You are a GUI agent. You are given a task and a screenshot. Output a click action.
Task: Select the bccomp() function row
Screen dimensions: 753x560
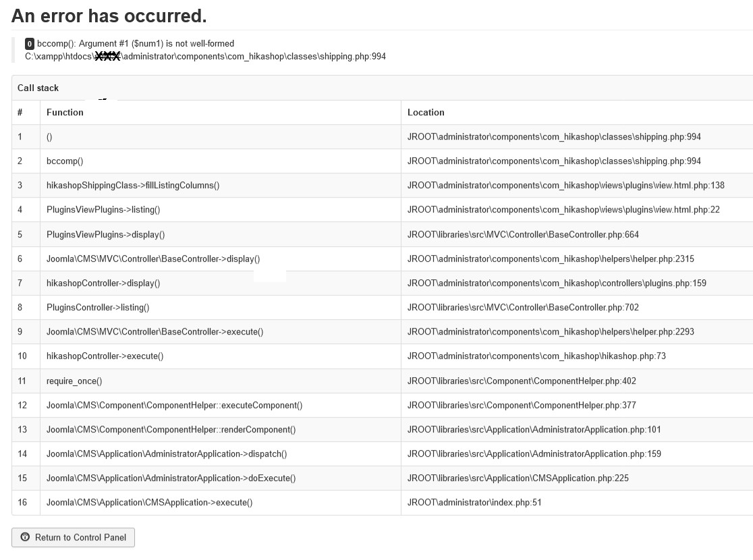tap(383, 161)
